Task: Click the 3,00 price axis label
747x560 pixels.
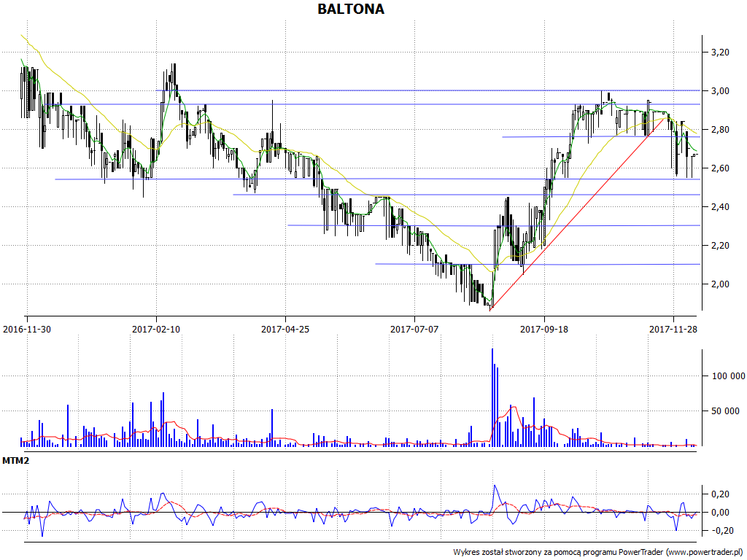Action: pyautogui.click(x=720, y=91)
